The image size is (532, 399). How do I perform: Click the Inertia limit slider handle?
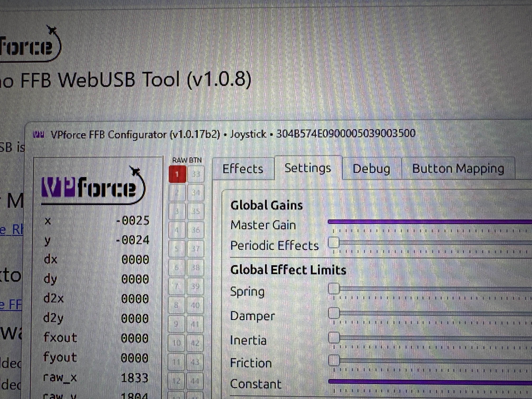coord(334,337)
